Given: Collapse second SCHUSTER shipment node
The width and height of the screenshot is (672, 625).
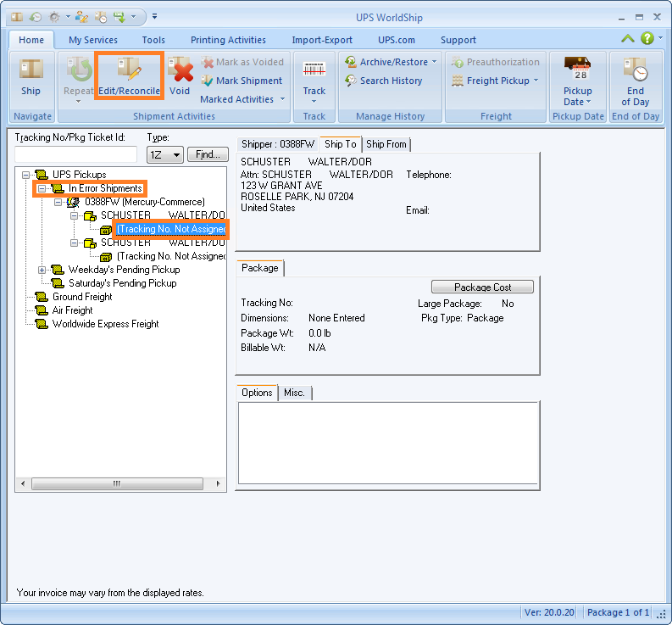Looking at the screenshot, I should 74,243.
